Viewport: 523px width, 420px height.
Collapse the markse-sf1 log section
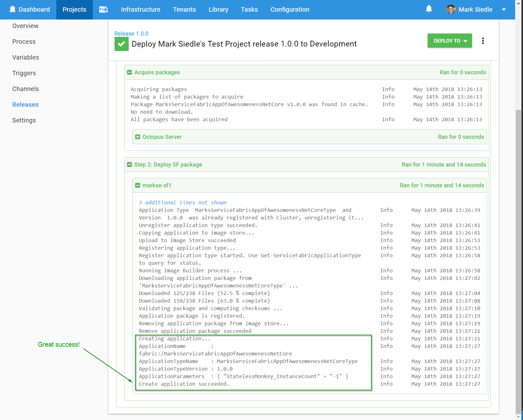click(x=138, y=185)
